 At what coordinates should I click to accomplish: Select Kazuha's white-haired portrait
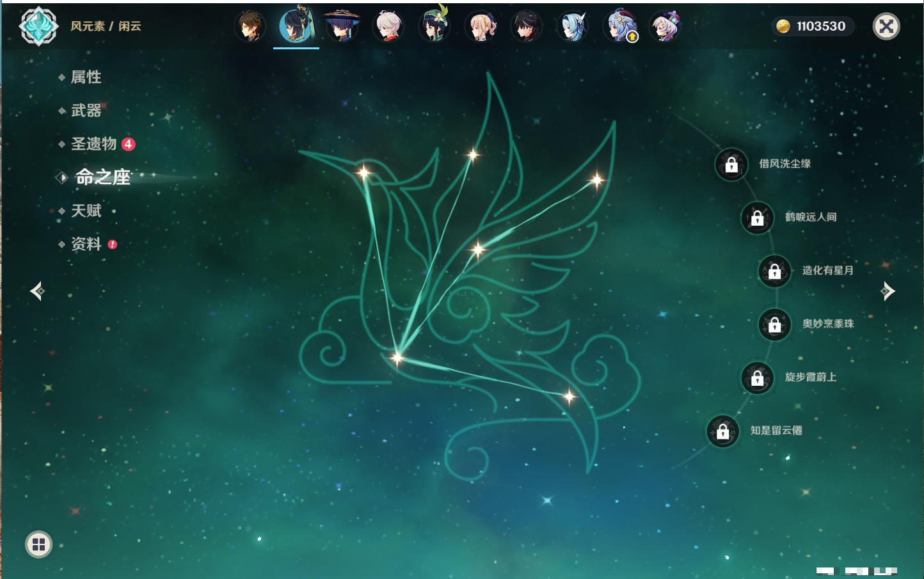[x=388, y=27]
